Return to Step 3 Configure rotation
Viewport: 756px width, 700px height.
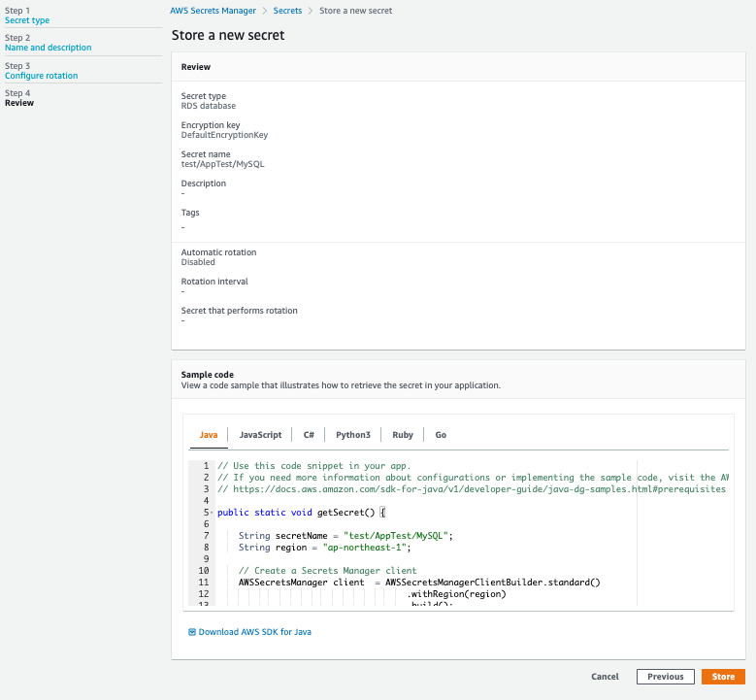coord(42,76)
